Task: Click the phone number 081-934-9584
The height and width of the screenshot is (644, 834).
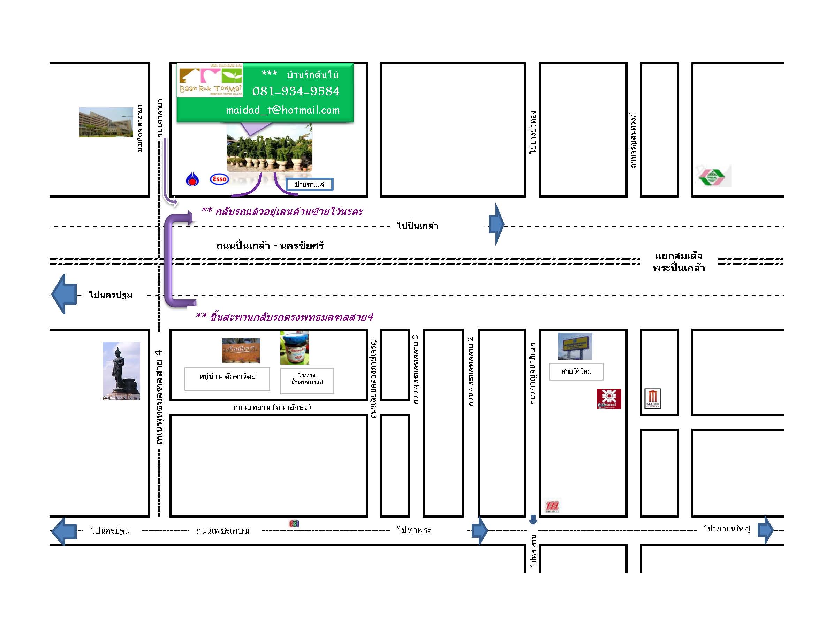Action: (x=296, y=92)
